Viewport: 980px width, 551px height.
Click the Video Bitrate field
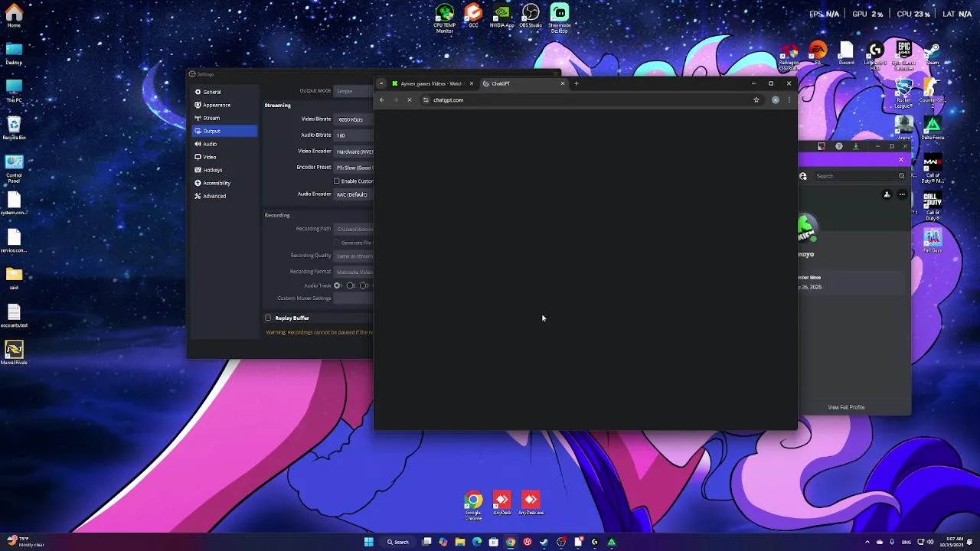(x=354, y=119)
